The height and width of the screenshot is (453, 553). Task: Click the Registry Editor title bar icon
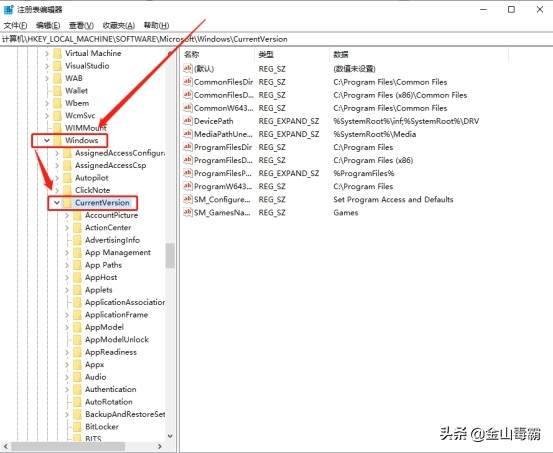click(8, 10)
